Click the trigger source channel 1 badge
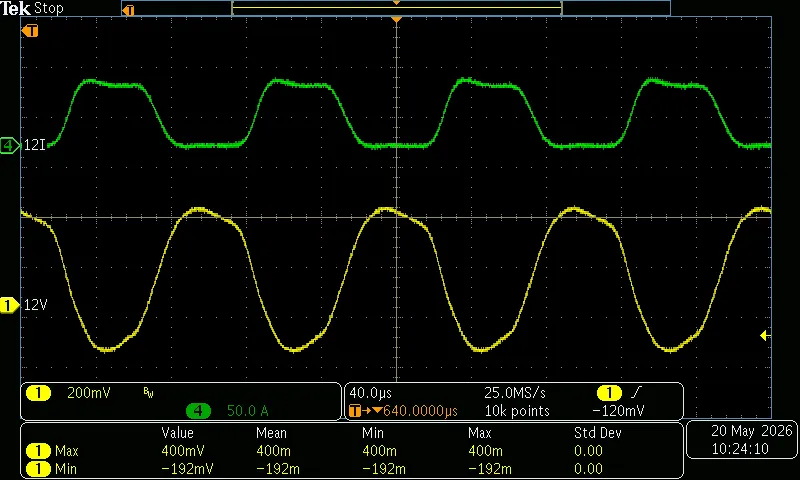The height and width of the screenshot is (480, 800). [609, 393]
